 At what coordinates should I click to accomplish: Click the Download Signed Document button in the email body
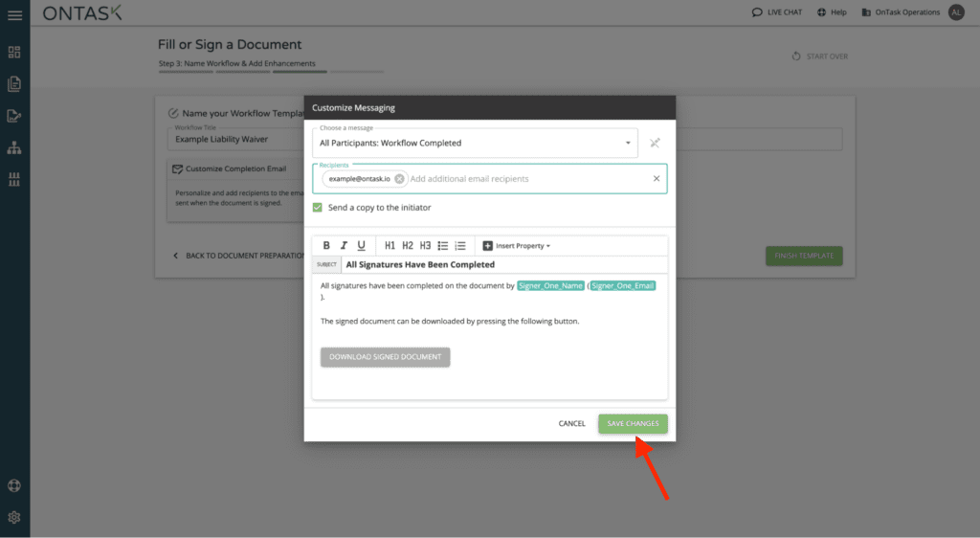point(385,357)
